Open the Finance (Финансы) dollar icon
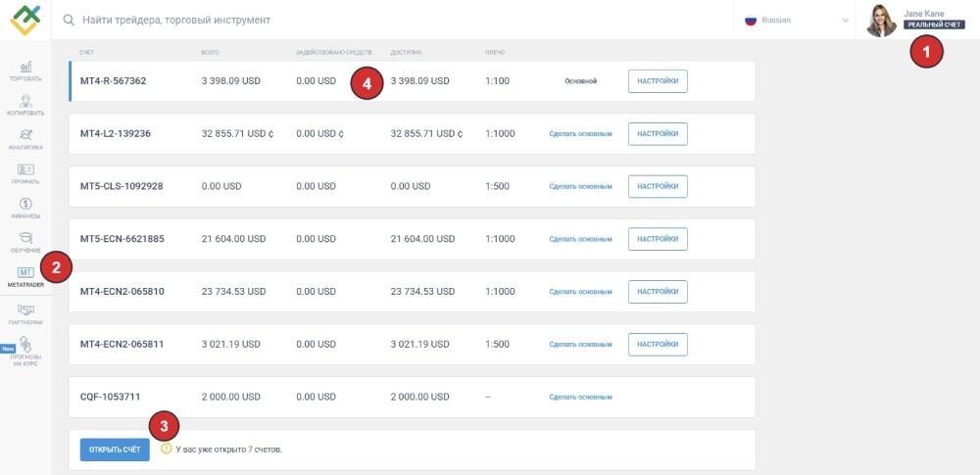The width and height of the screenshot is (980, 475). pos(25,204)
